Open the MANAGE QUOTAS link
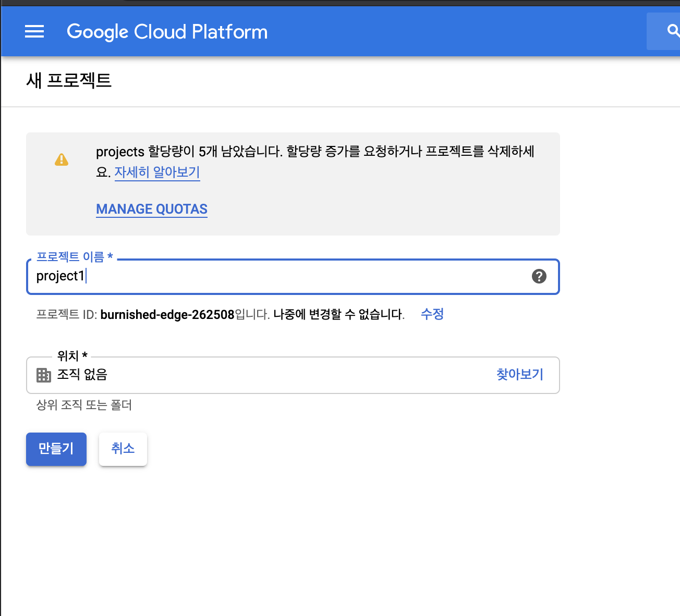 (x=152, y=209)
